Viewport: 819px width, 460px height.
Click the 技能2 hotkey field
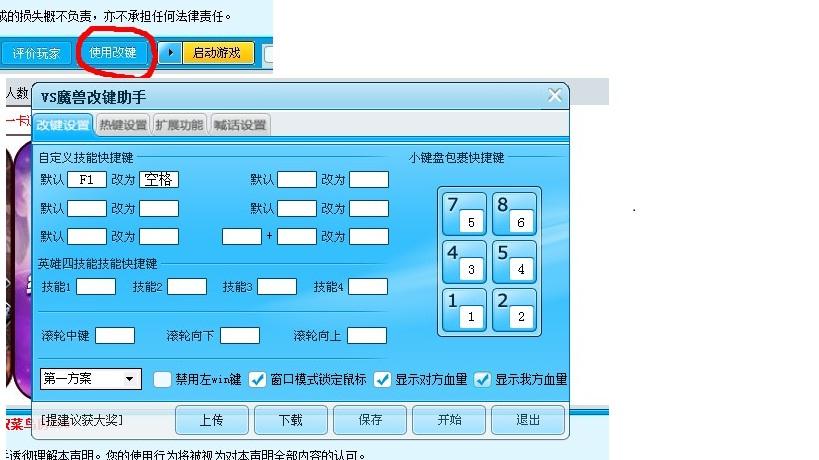(x=187, y=287)
